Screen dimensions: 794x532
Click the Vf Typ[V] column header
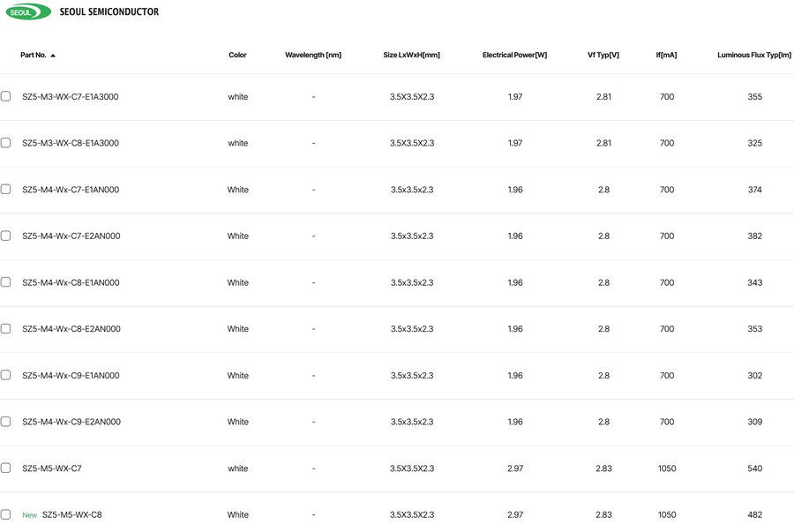[x=603, y=55]
